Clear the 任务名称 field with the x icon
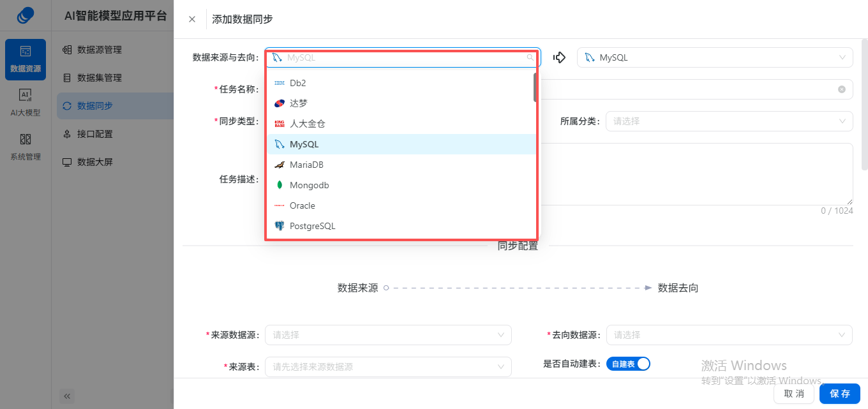Viewport: 868px width, 409px height. click(x=842, y=89)
